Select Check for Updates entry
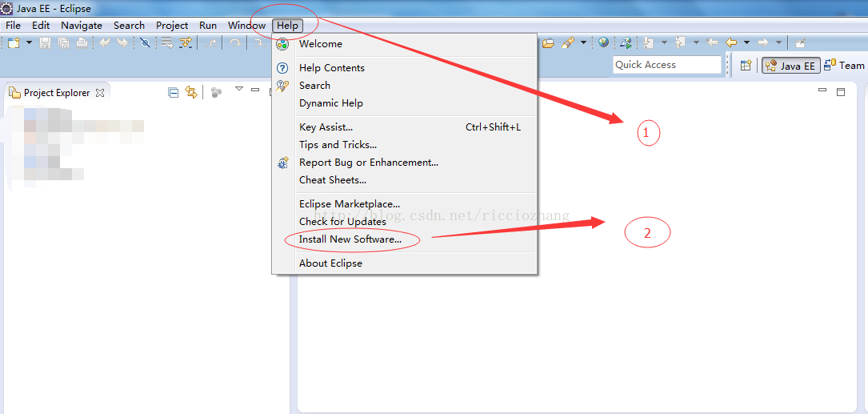 tap(404, 221)
